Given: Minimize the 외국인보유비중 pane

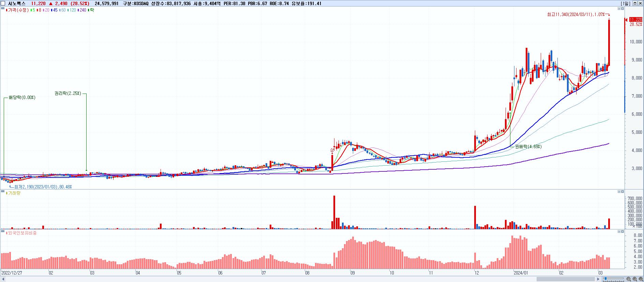Looking at the screenshot, I should pos(619,232).
